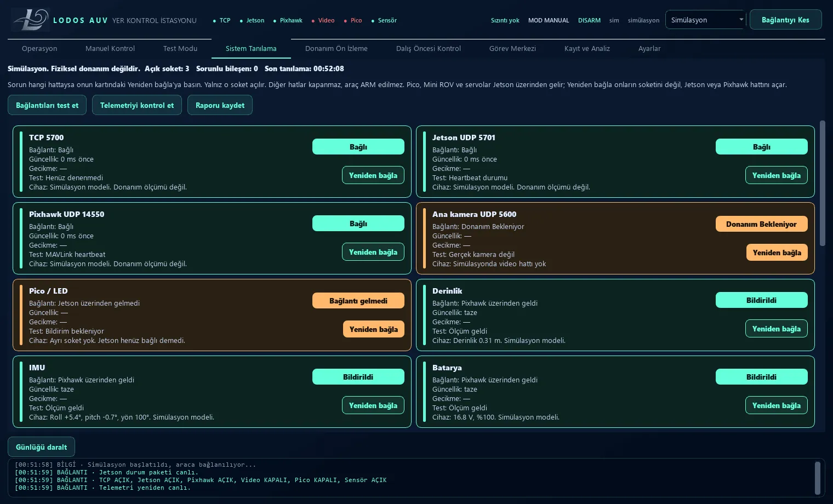The image size is (833, 504).
Task: Click the Bağlantıyı Kes button
Action: point(785,20)
